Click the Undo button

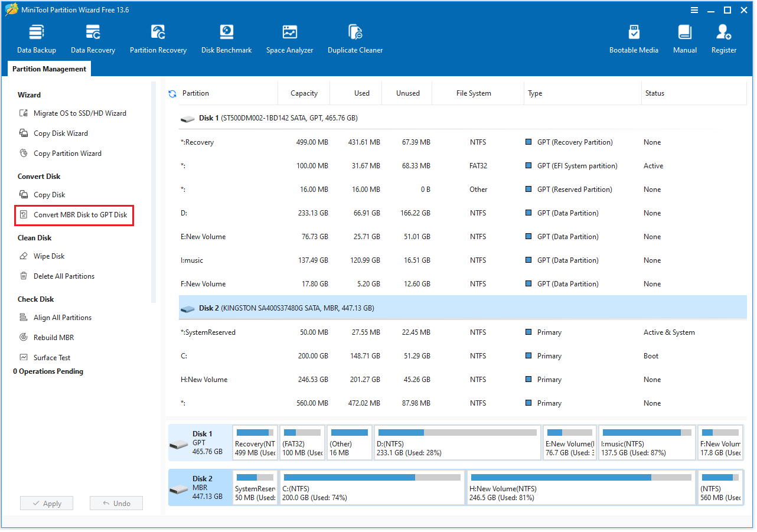(x=116, y=504)
